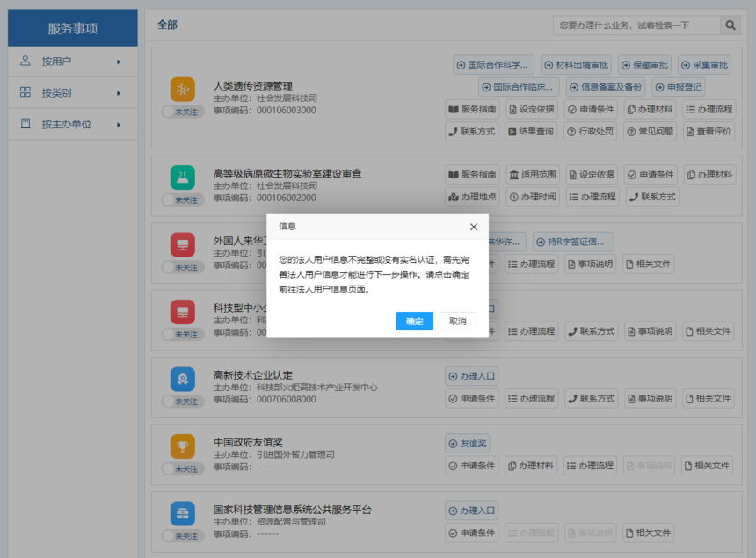Select the 按用户 sidebar menu item
This screenshot has width=756, height=558.
(x=73, y=62)
